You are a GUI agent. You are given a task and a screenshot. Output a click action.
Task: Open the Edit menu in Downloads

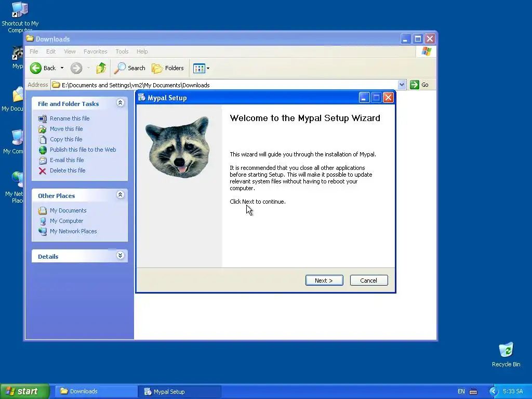[51, 51]
